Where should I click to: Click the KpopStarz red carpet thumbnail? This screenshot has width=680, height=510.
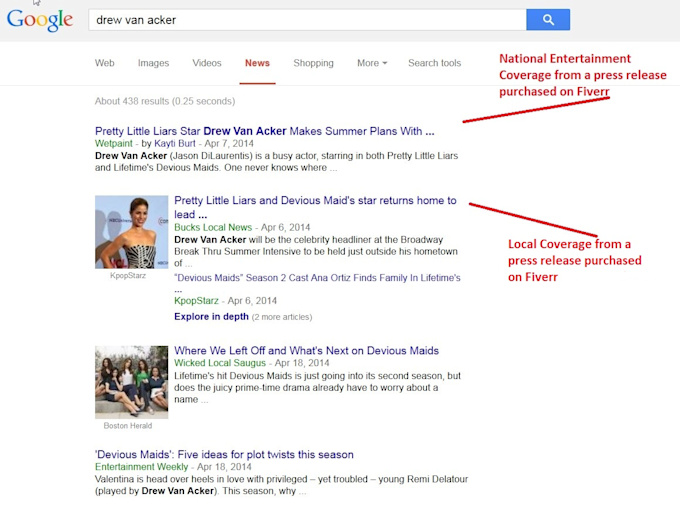[x=131, y=232]
